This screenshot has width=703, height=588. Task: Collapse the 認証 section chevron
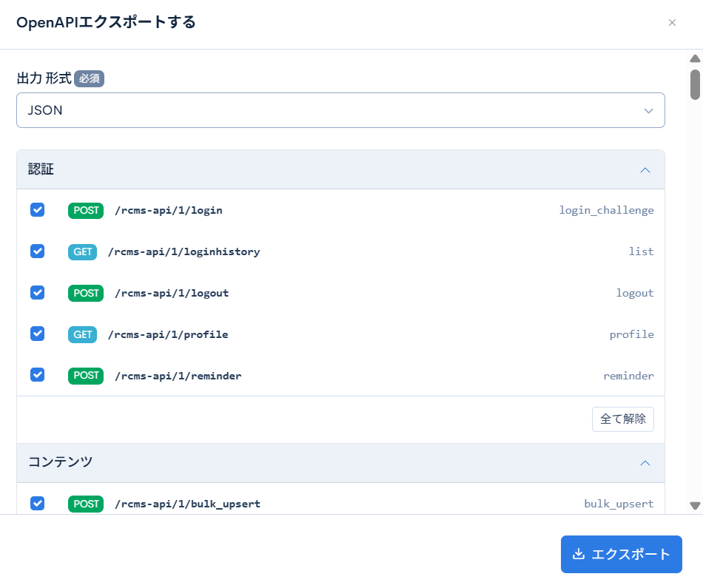pos(645,169)
